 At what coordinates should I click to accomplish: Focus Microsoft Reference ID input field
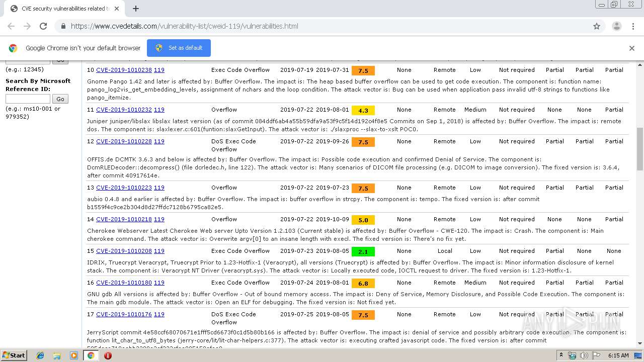pyautogui.click(x=28, y=99)
